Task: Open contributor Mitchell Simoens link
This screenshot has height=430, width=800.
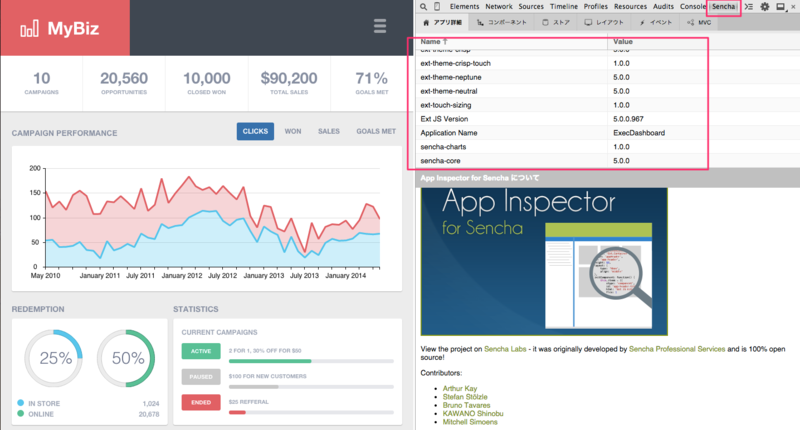Action: coord(470,422)
